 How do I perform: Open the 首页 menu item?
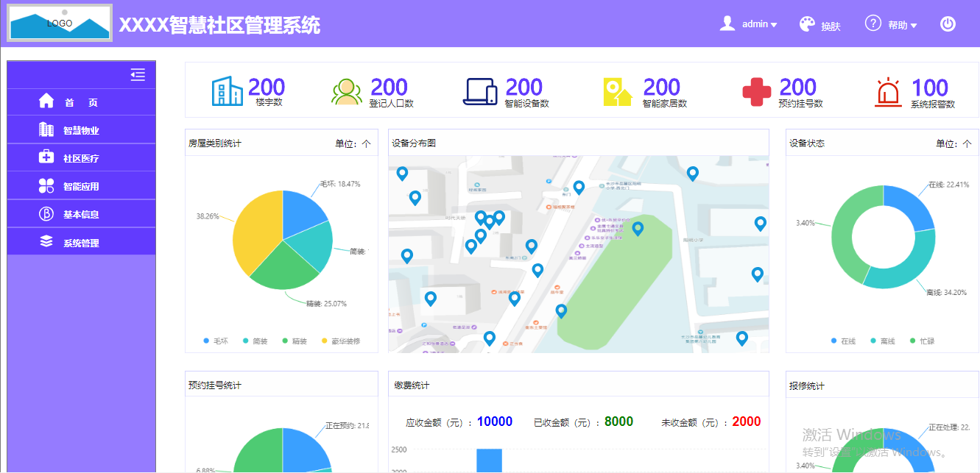pos(81,102)
